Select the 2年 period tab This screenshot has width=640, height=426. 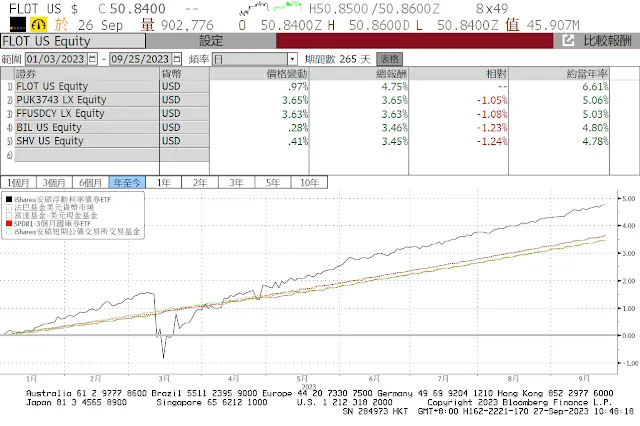200,182
